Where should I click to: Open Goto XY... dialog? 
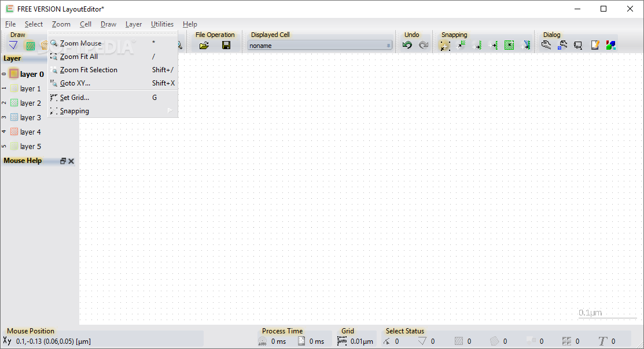point(113,83)
